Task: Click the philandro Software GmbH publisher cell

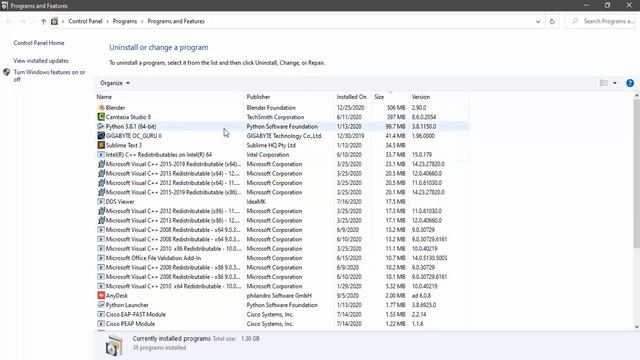Action: pyautogui.click(x=279, y=296)
